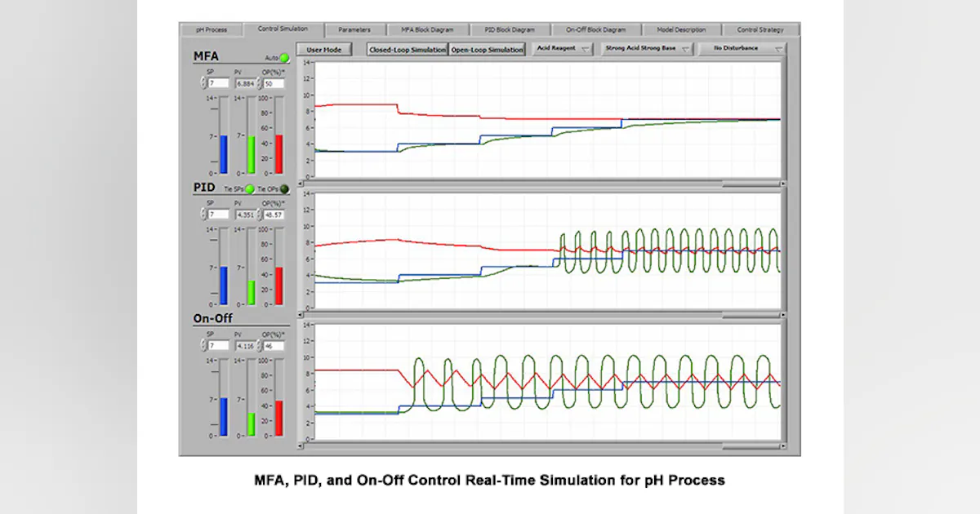Click the MFA chart horizontal scrollbar
The width and height of the screenshot is (980, 514).
pyautogui.click(x=541, y=183)
